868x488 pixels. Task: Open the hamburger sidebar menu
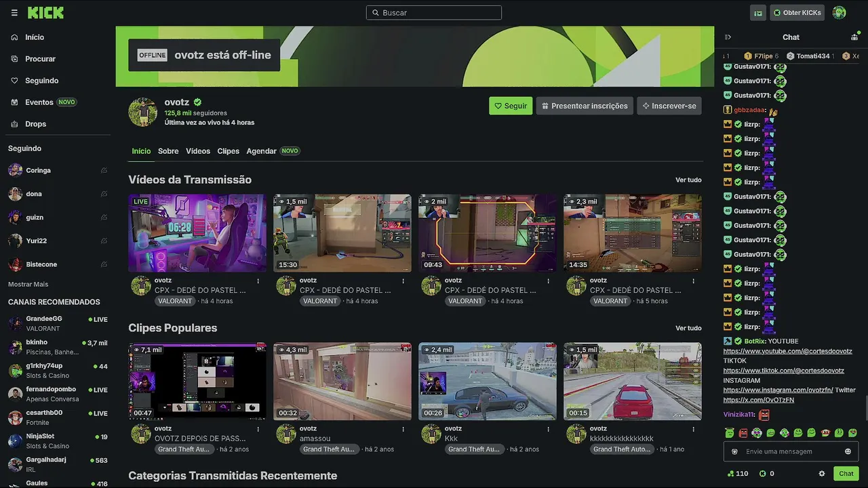coord(14,13)
